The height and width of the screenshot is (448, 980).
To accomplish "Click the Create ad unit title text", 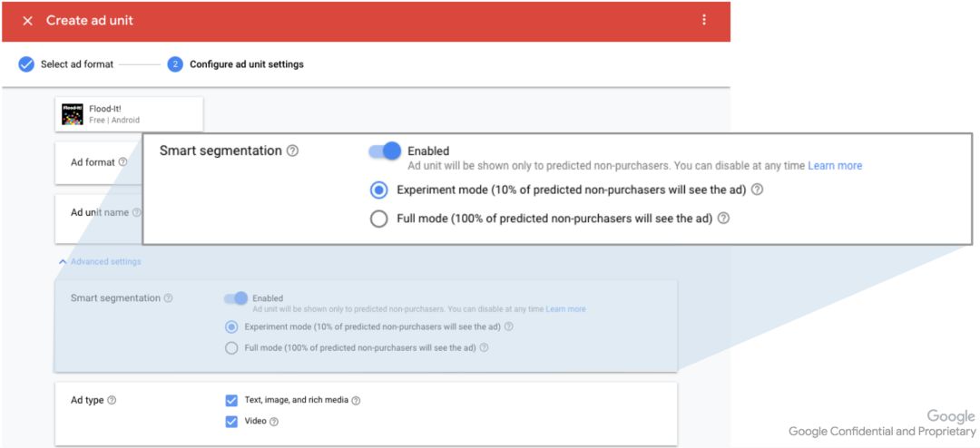I will coord(89,21).
